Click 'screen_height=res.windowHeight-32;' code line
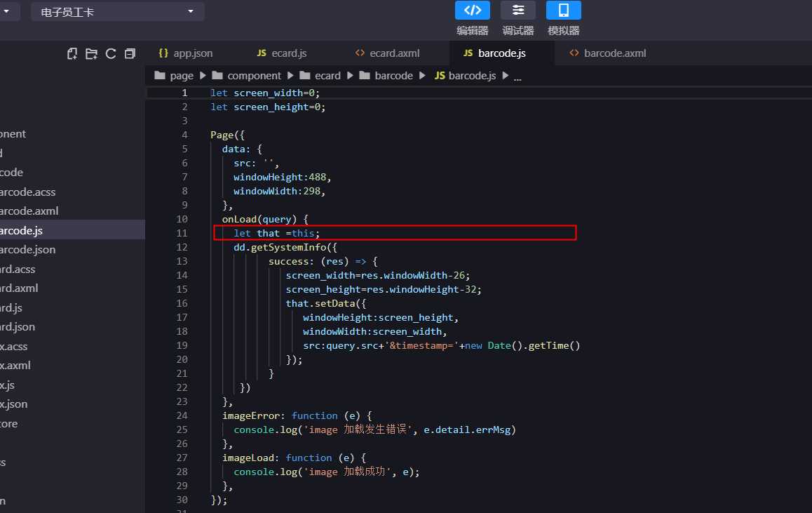Screen dimensions: 812x513 pos(384,289)
